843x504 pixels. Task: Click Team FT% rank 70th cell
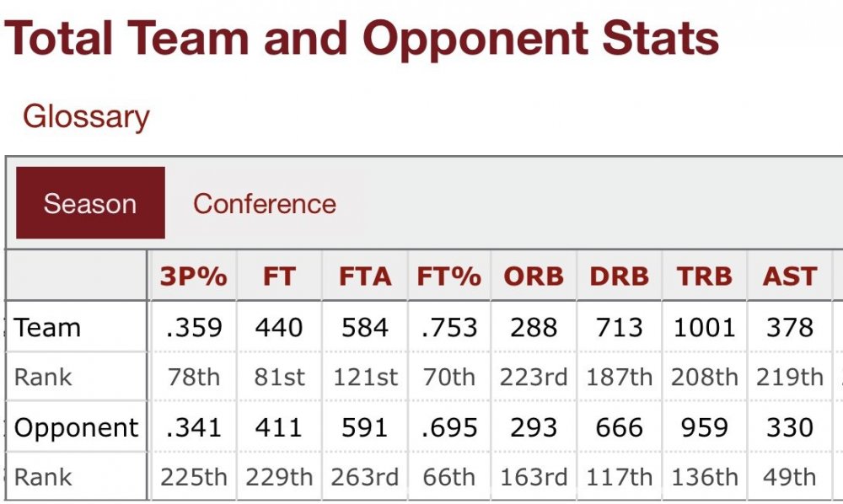click(449, 378)
